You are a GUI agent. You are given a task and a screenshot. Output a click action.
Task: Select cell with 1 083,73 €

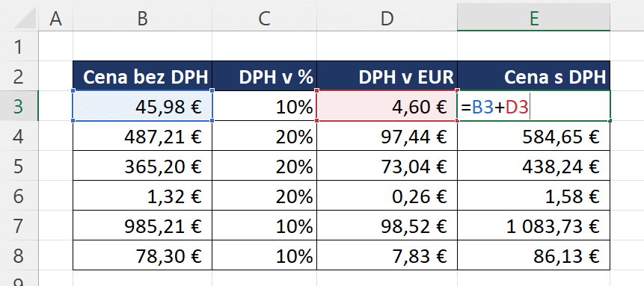(x=533, y=226)
